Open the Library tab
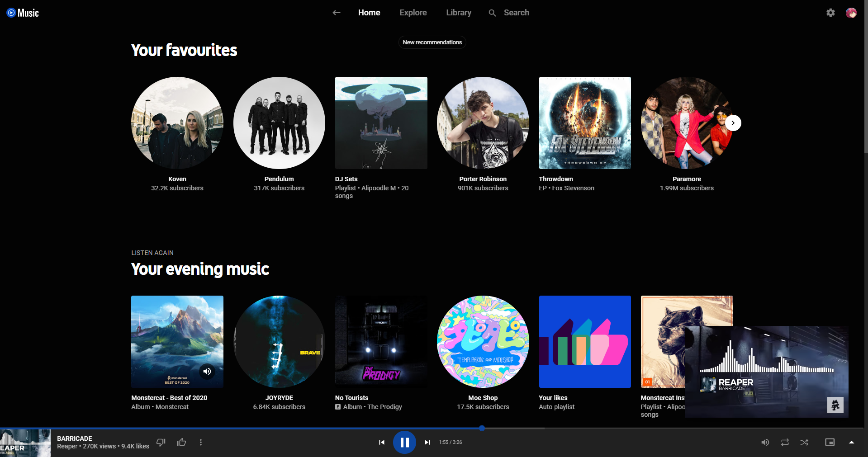This screenshot has height=457, width=868. [459, 13]
